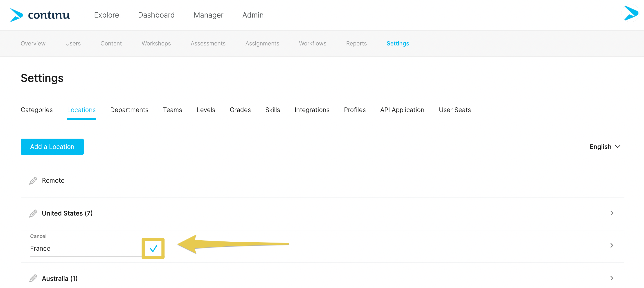Go to Explore in top navigation
The height and width of the screenshot is (288, 644).
(106, 15)
